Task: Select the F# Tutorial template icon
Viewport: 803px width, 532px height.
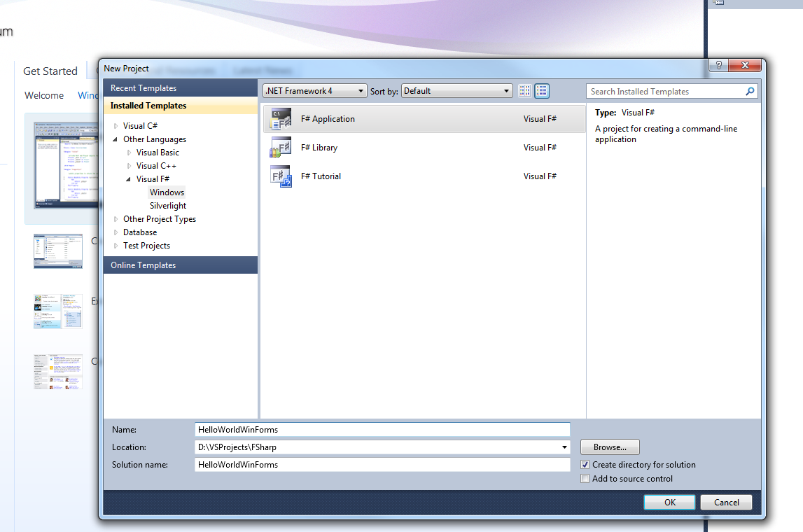Action: pos(280,176)
